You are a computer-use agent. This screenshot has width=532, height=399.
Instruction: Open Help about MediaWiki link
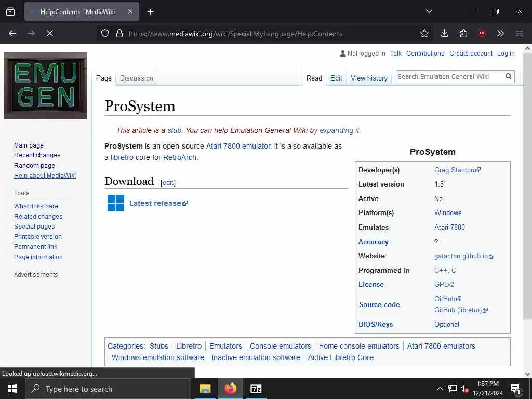point(45,176)
